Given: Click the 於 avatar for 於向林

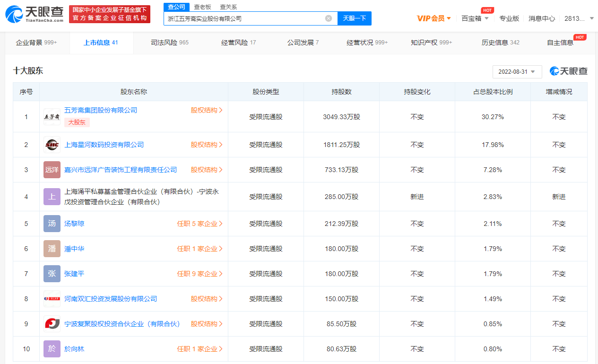Looking at the screenshot, I should pos(52,349).
